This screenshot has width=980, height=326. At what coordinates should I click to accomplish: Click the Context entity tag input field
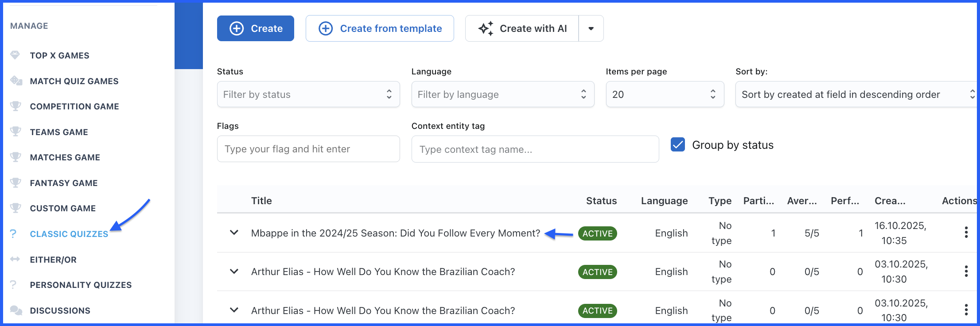(535, 149)
